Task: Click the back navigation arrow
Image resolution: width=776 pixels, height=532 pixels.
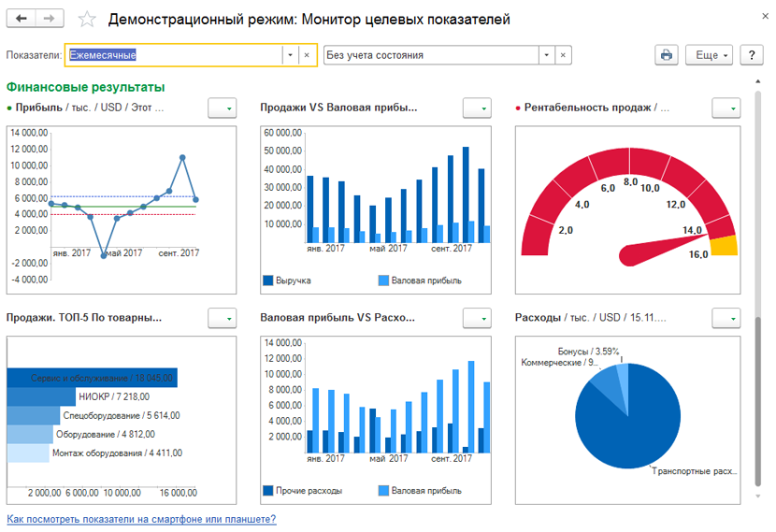Action: (x=22, y=19)
